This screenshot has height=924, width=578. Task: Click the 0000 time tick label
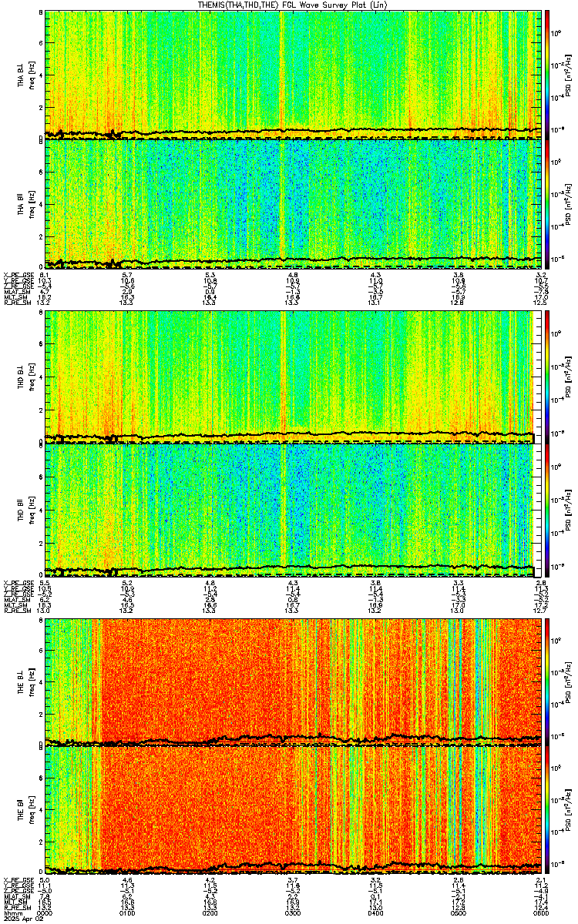[x=45, y=913]
